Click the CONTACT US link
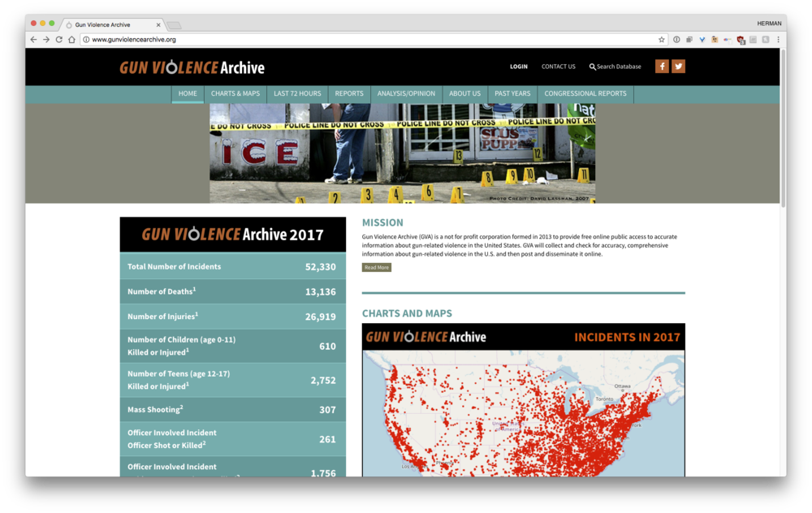Viewport: 812px width, 513px height. coord(559,67)
